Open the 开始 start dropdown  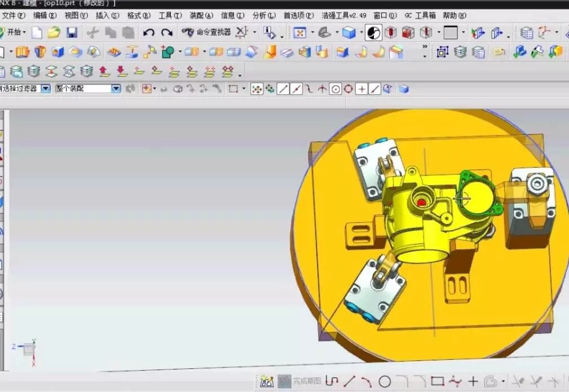coord(14,33)
